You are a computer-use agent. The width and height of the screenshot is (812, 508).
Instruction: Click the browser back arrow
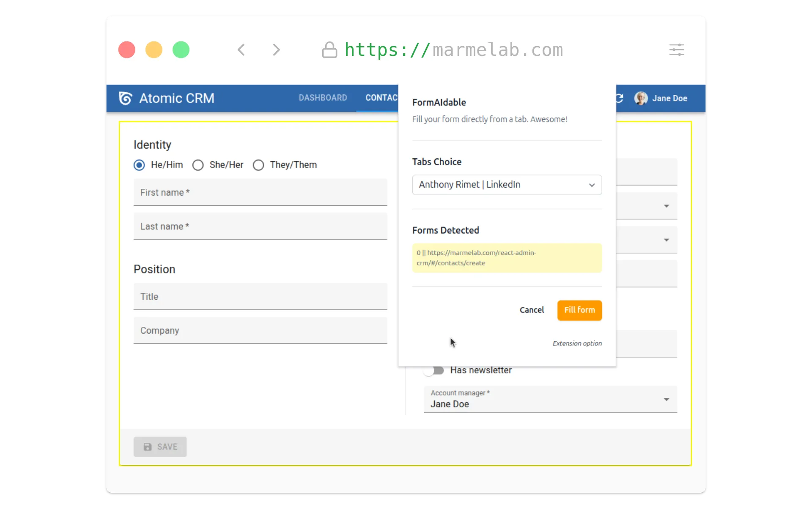click(x=241, y=50)
